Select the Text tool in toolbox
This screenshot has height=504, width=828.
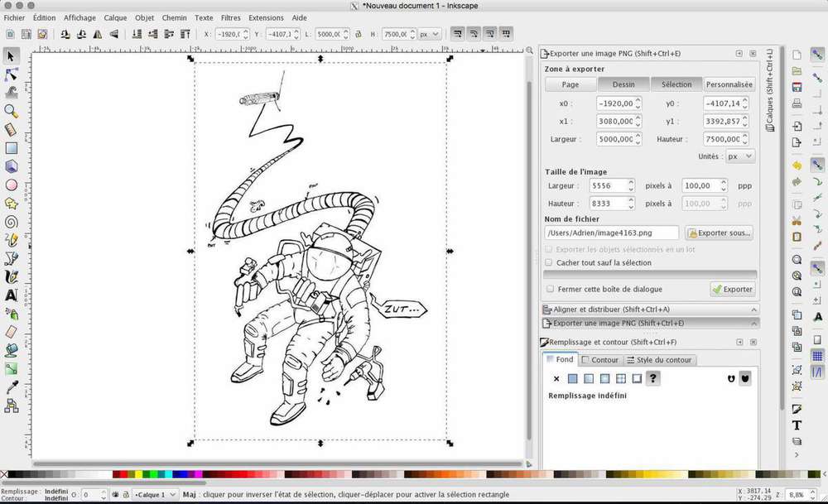click(11, 295)
